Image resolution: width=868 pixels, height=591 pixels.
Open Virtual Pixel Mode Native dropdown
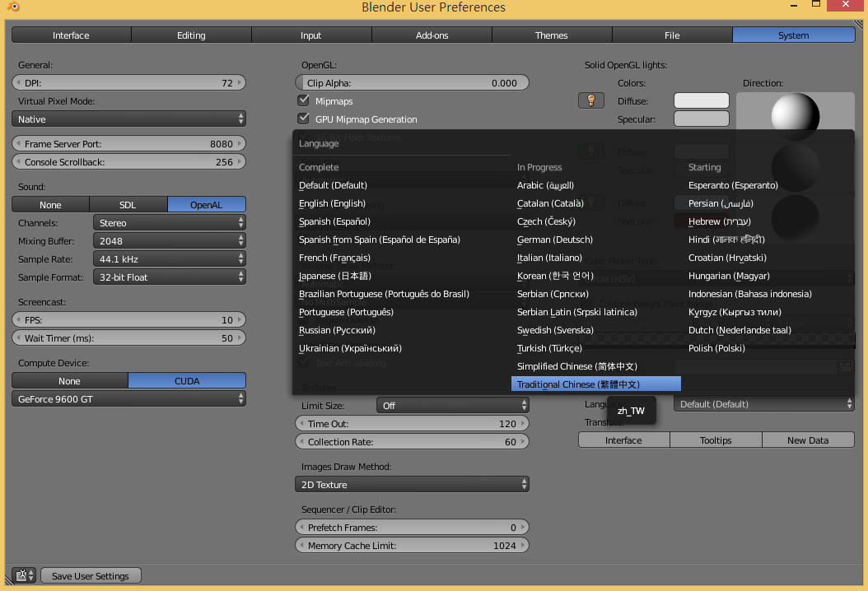click(x=128, y=119)
